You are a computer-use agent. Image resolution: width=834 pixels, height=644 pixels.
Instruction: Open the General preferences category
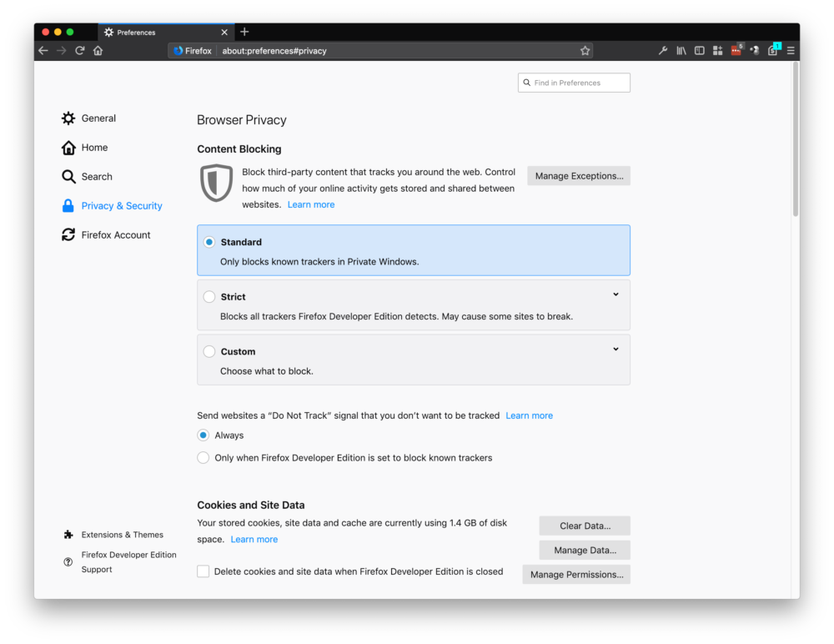(x=98, y=118)
